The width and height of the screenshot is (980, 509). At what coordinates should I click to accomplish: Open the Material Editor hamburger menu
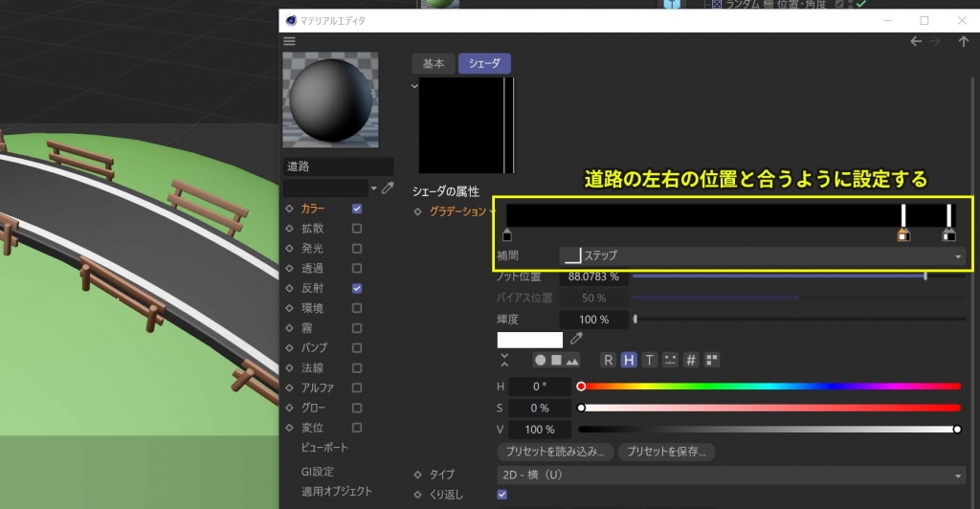tap(289, 41)
